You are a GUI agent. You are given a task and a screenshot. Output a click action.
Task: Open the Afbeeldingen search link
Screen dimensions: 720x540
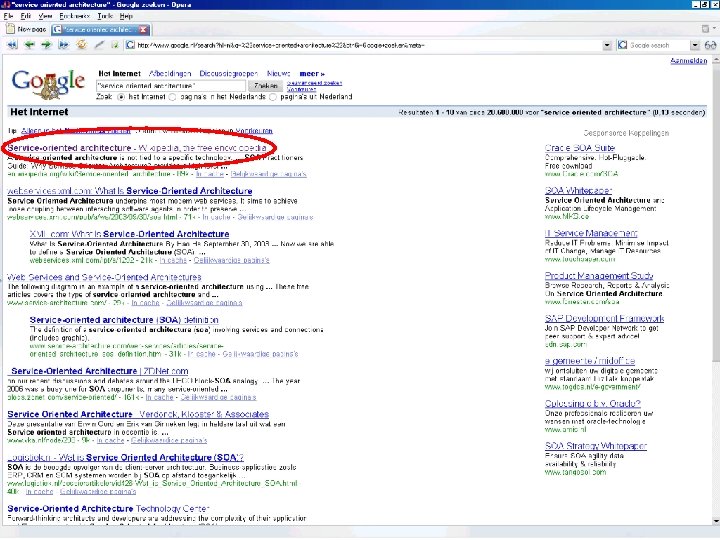170,73
